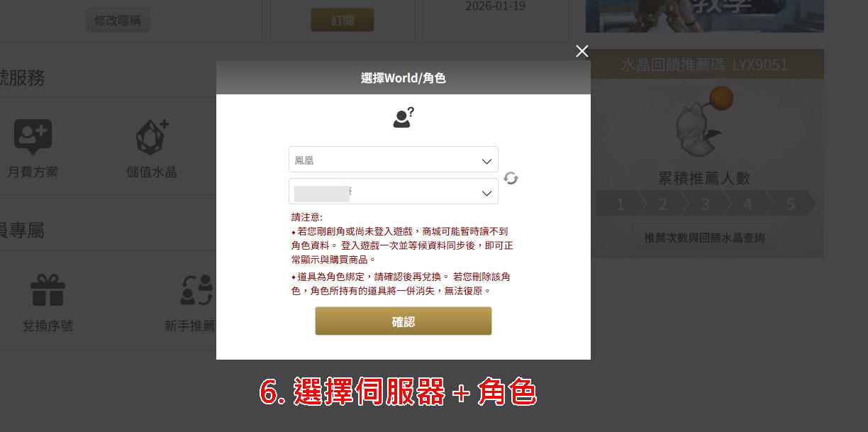The width and height of the screenshot is (868, 432).
Task: Click the 修改暱稱 button
Action: coord(118,20)
